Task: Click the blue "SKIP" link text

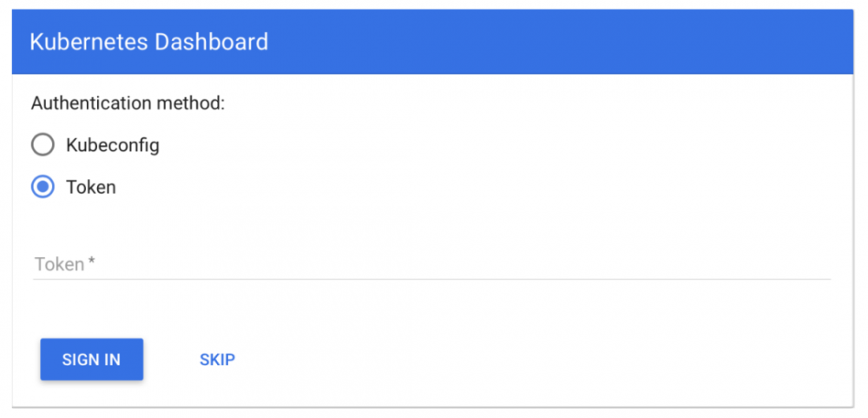Action: (x=217, y=360)
